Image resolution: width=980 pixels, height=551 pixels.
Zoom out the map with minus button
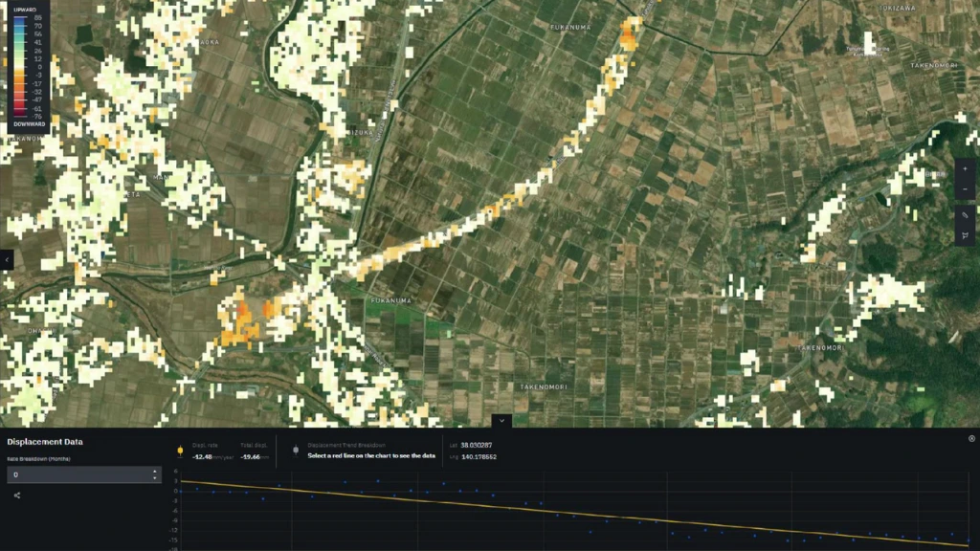point(965,191)
